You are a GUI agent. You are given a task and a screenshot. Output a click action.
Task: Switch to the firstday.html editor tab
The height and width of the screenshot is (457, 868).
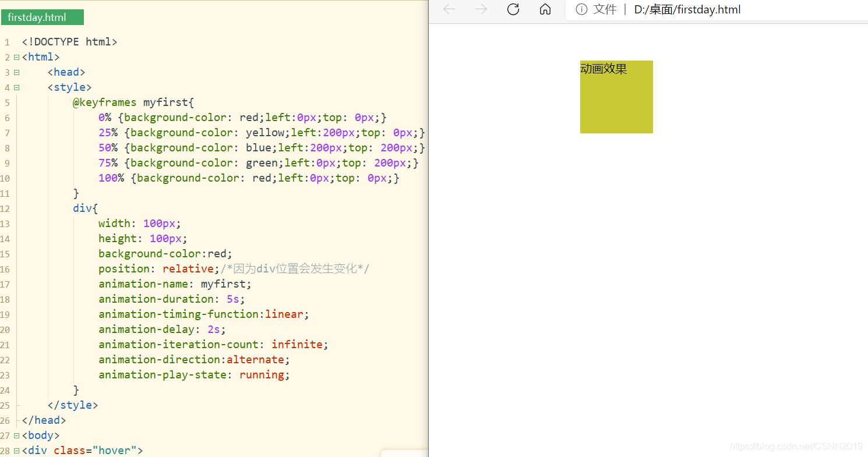click(43, 17)
